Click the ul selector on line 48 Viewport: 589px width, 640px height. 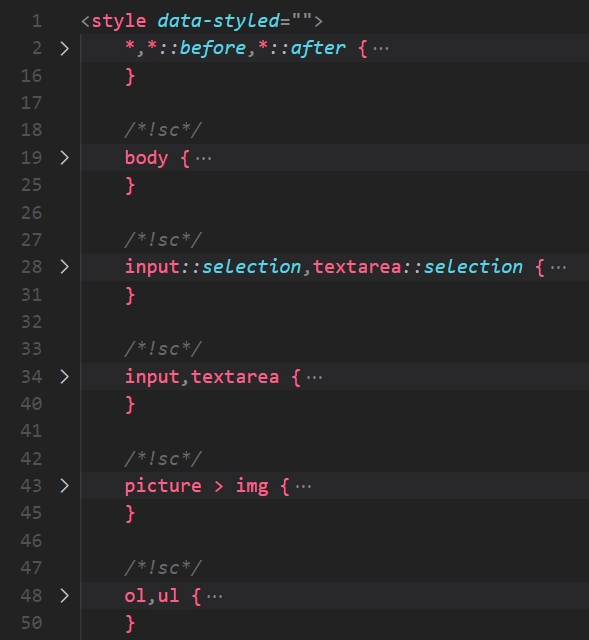(169, 596)
